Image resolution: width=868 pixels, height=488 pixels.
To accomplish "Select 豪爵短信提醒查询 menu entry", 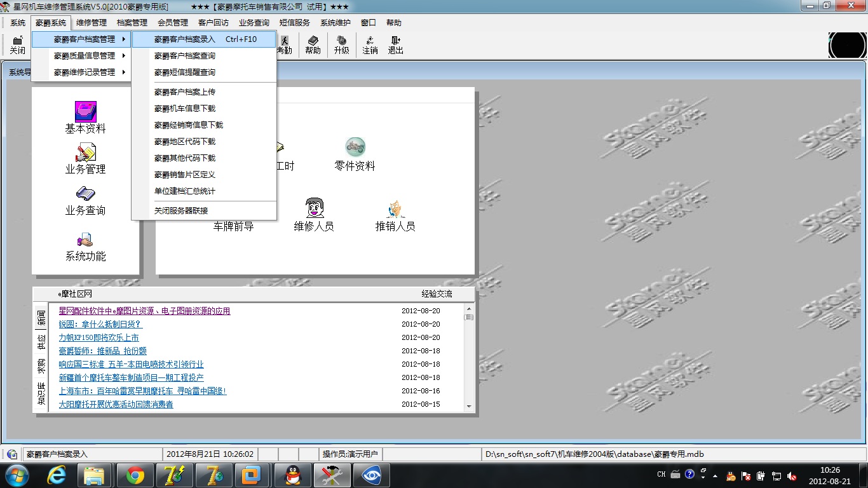I will 204,72.
